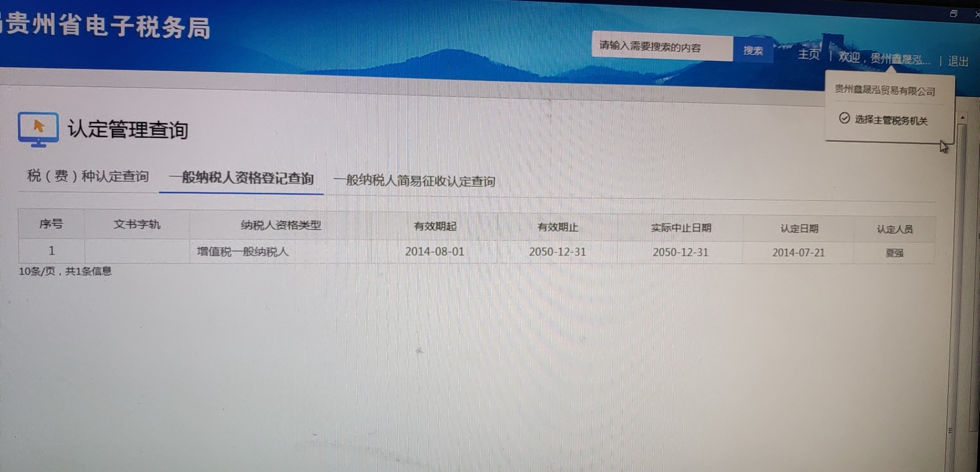Click the 贵州省电子税务局 site logo title
Image resolution: width=980 pixels, height=472 pixels.
tap(108, 26)
